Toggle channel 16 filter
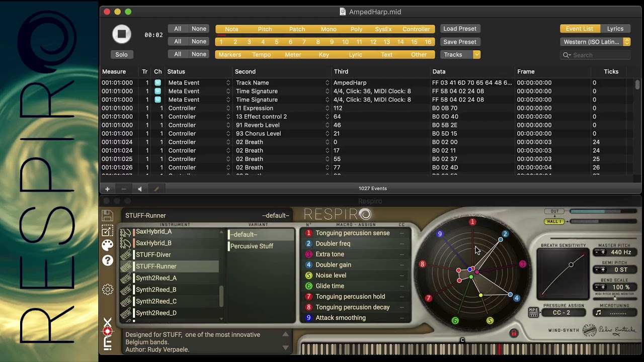Screen dimensions: 644x362 428,42
